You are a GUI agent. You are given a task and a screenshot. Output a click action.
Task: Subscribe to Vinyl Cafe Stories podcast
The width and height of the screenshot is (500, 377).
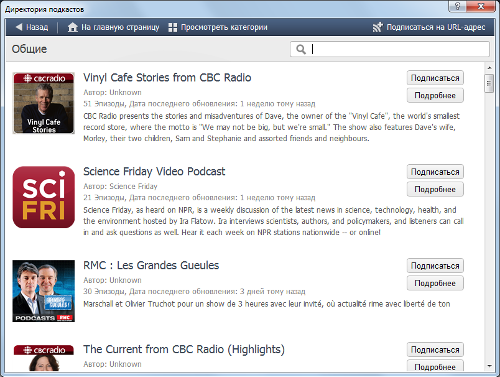point(435,78)
